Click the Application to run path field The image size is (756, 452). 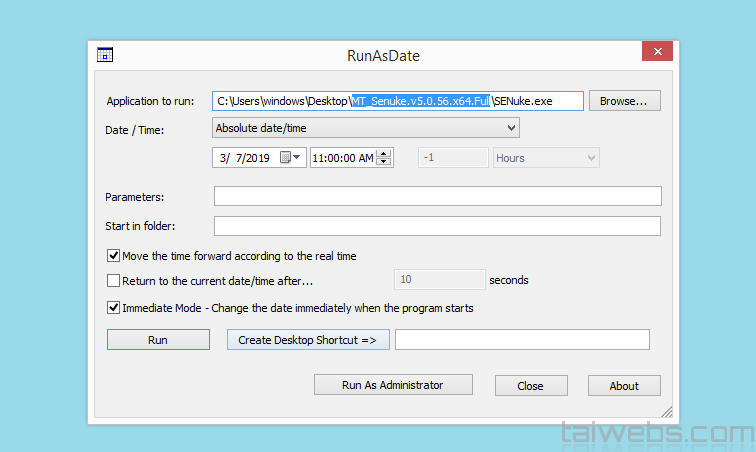pyautogui.click(x=398, y=101)
